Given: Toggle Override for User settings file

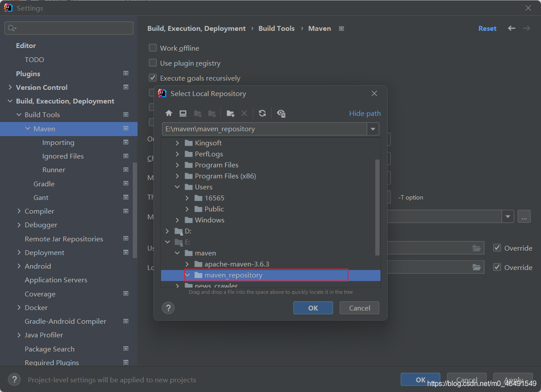Looking at the screenshot, I should click(497, 248).
